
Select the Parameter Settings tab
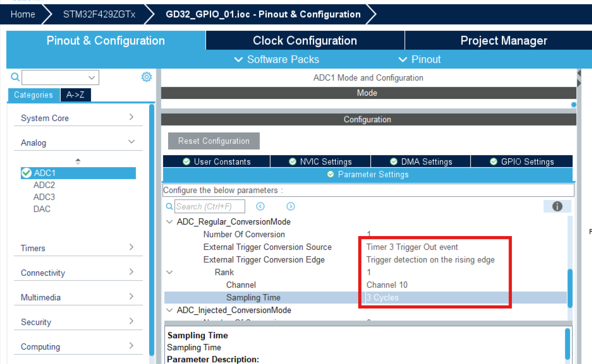(x=368, y=174)
